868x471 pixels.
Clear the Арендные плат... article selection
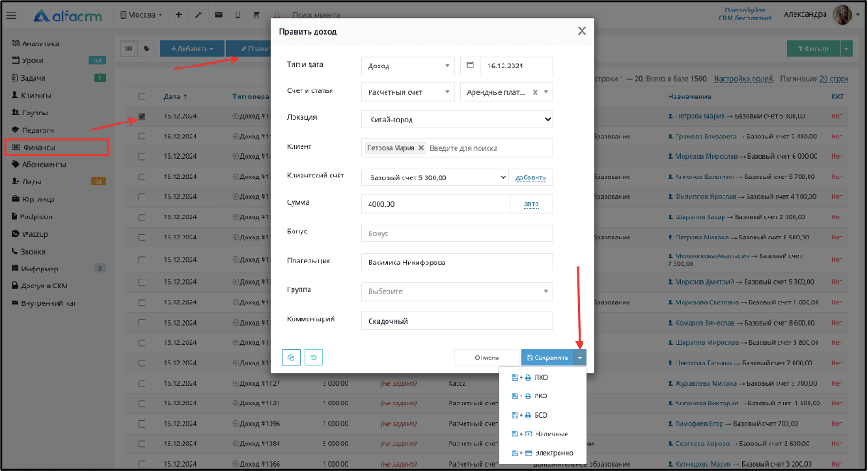point(536,92)
